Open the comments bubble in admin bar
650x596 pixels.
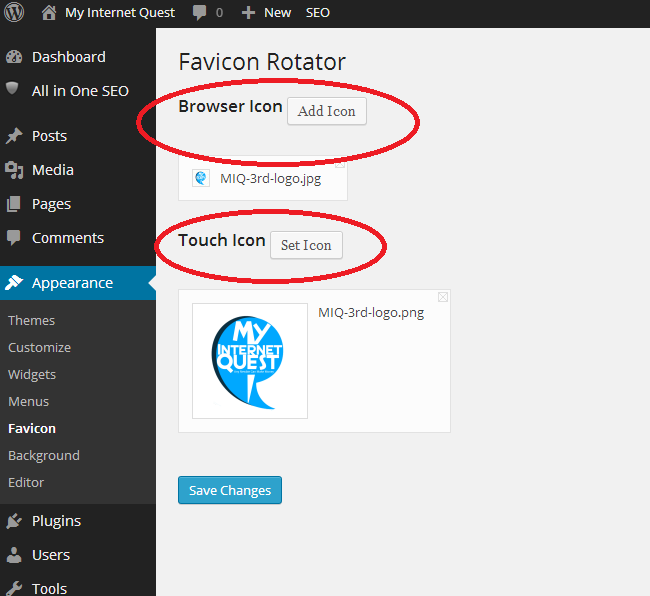pos(199,12)
